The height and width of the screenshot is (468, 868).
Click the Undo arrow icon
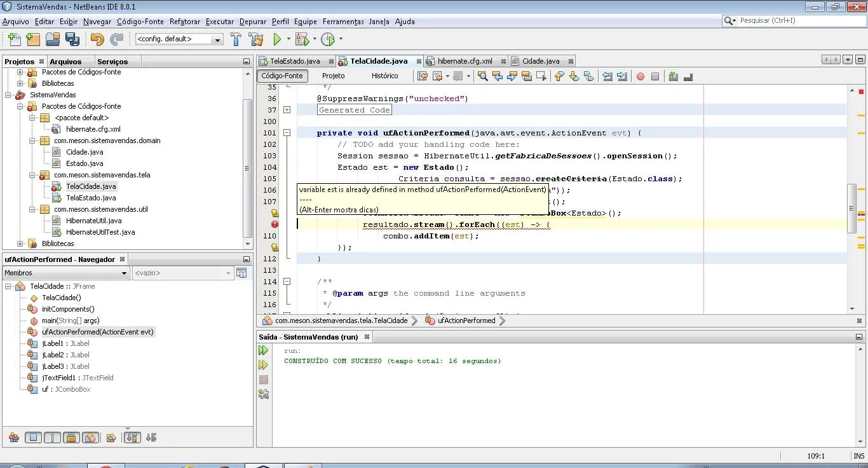point(97,39)
